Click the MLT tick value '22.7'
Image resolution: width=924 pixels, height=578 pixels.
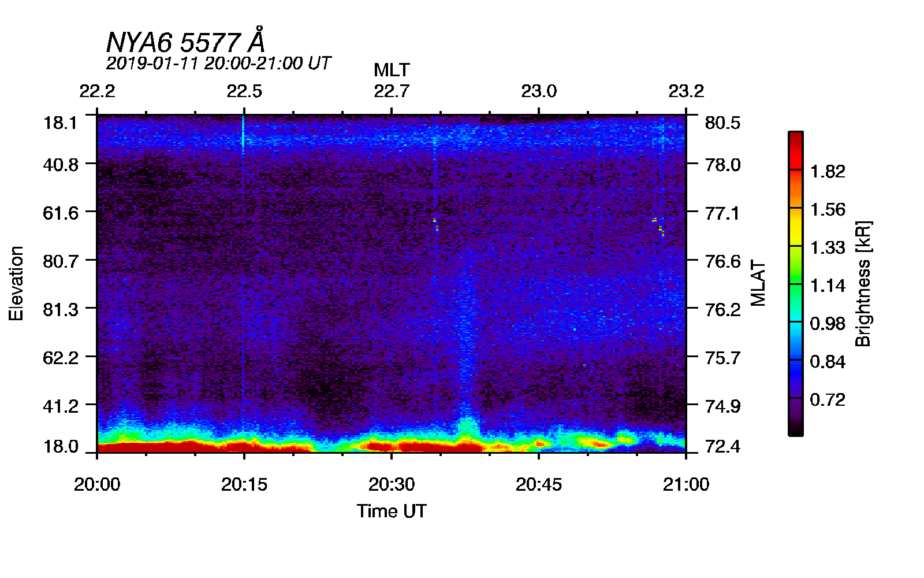pyautogui.click(x=392, y=91)
